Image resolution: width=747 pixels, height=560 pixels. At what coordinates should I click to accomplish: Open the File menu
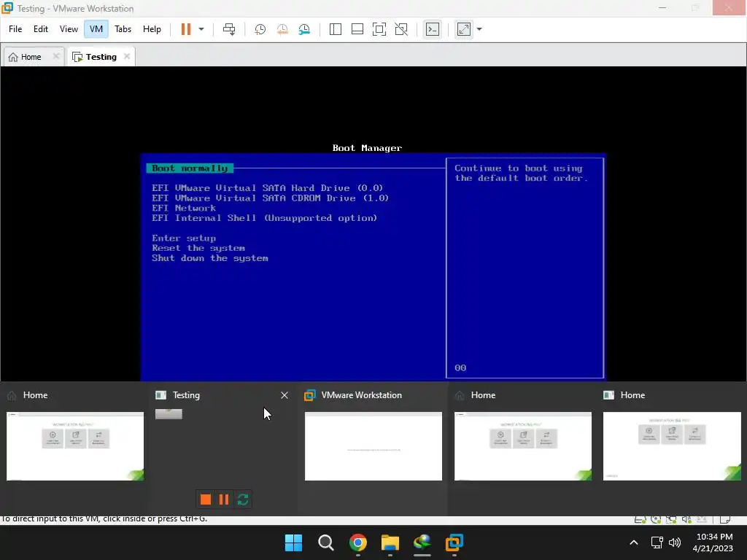pyautogui.click(x=15, y=29)
